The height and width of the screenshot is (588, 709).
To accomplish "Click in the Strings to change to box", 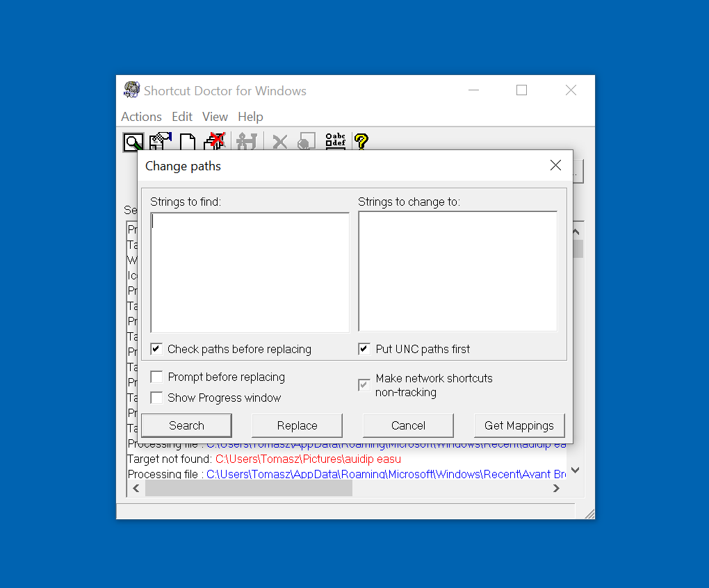I will [458, 272].
